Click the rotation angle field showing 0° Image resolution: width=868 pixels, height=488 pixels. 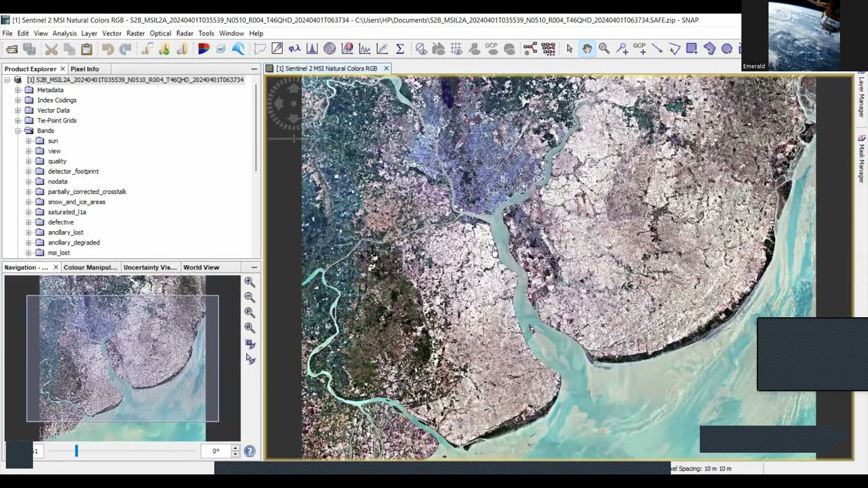pos(216,451)
